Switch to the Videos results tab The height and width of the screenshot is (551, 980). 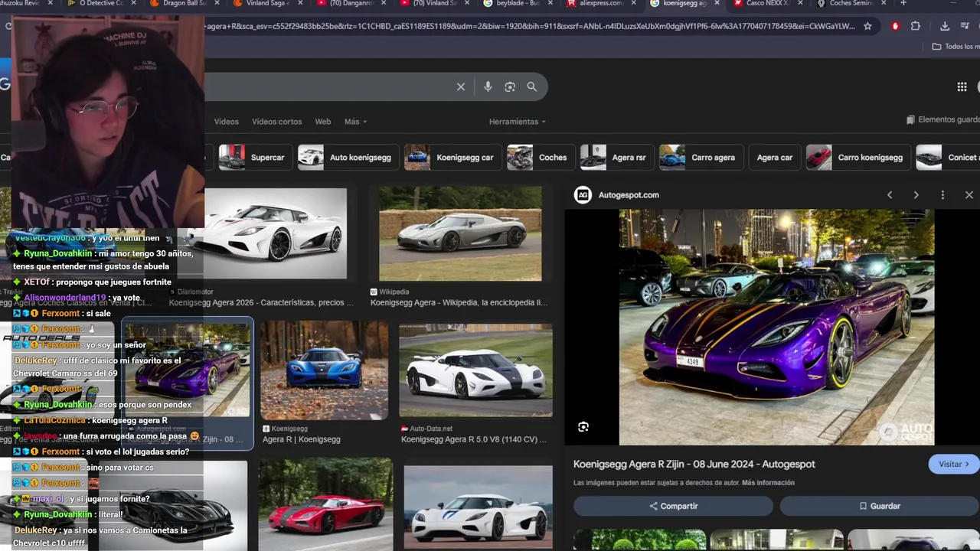[226, 122]
